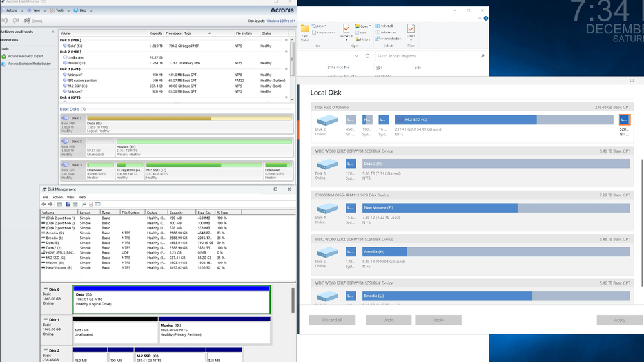Open Action menu in Disk Management
Viewport: 644px width, 362px height.
[x=57, y=197]
